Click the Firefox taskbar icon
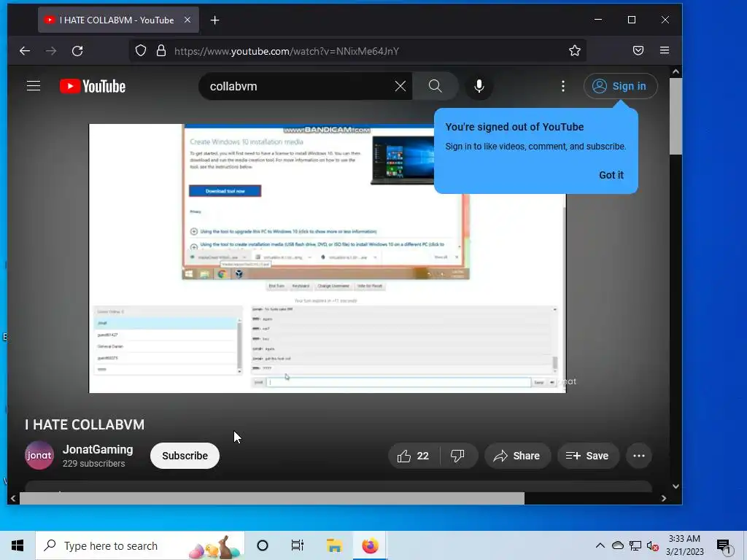Screen dimensions: 747x560 (370, 545)
